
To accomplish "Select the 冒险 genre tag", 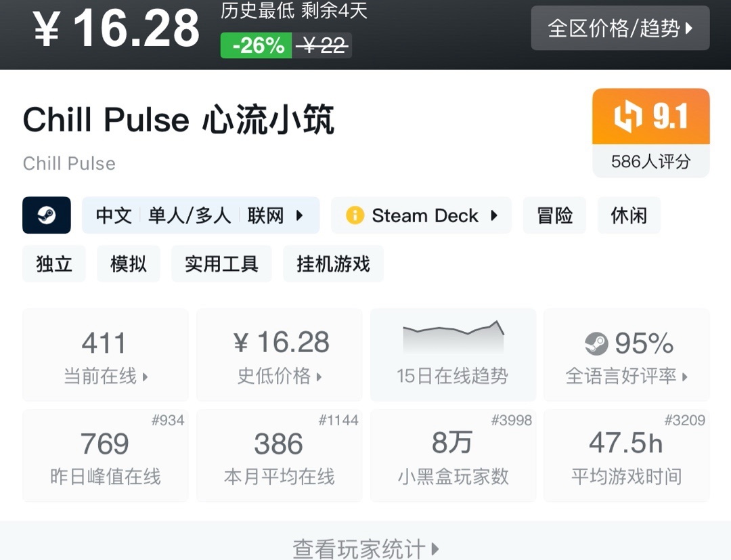I will coord(554,215).
